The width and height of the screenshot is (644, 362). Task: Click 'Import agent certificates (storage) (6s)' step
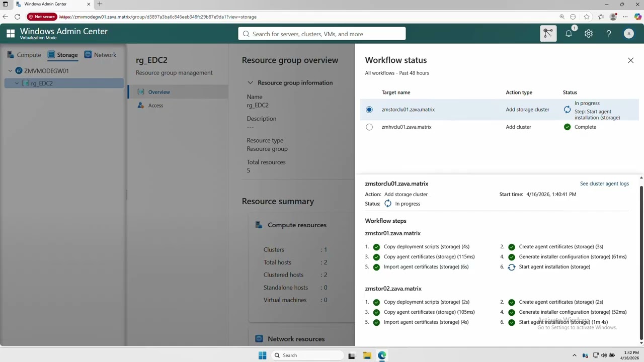click(x=426, y=267)
